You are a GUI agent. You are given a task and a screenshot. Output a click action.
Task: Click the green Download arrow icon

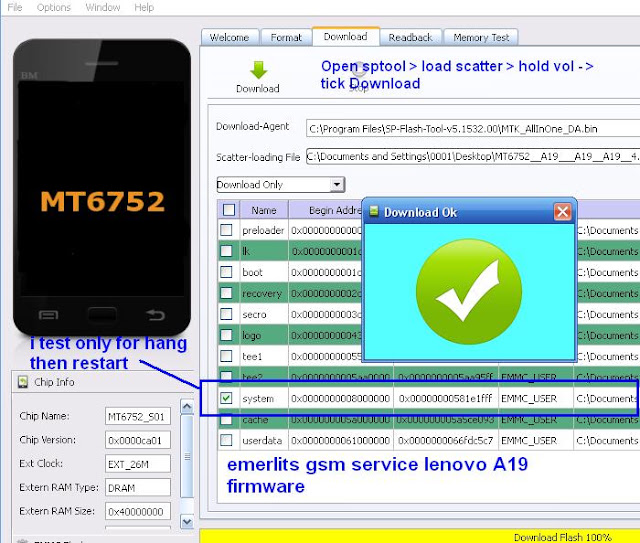258,70
